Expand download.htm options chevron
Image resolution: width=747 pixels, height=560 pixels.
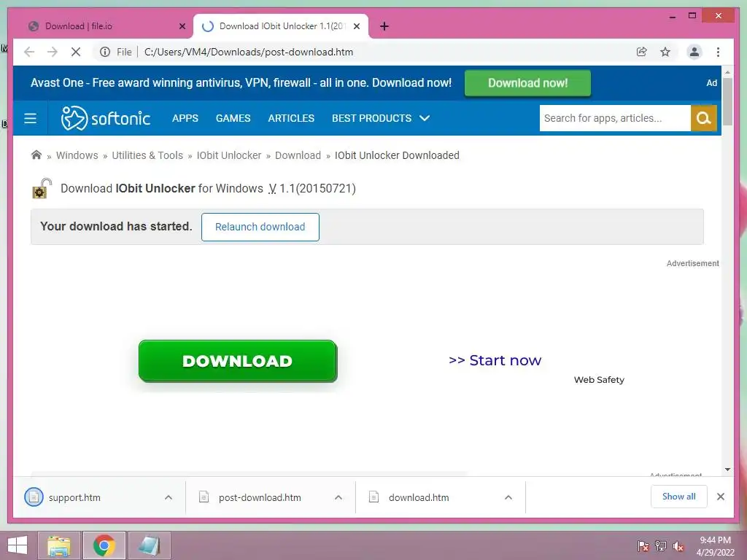pyautogui.click(x=508, y=497)
